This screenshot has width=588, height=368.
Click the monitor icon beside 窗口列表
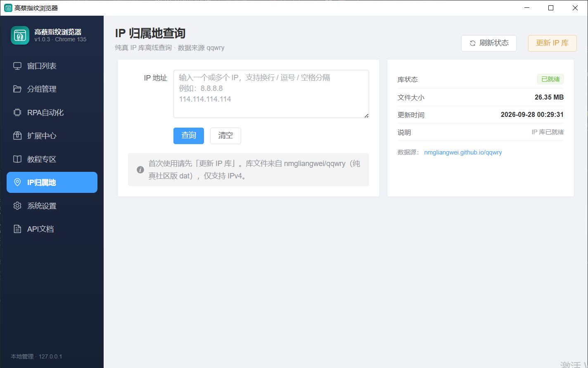coord(17,66)
